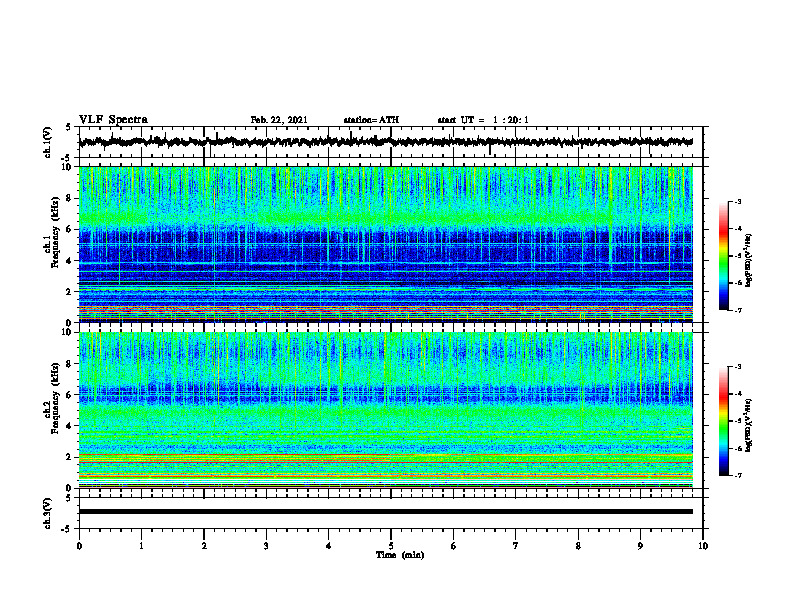Click the "ch.3(V)" axis label
This screenshot has height=612, width=792.
(48, 513)
